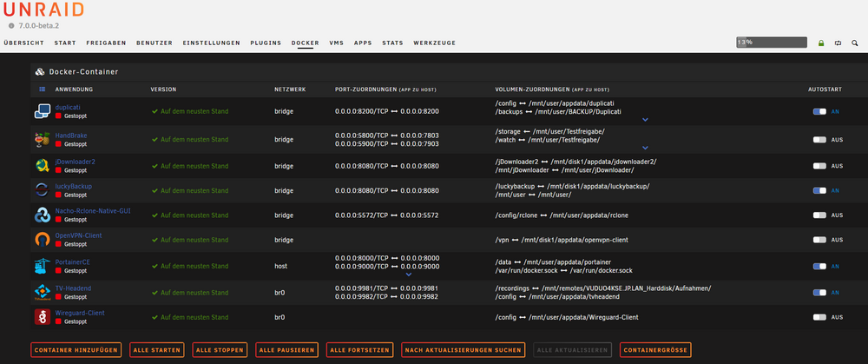Screen dimensions: 868x364
Task: Toggle autostart for Nacho-Rclone-Native-GUI
Action: point(819,215)
